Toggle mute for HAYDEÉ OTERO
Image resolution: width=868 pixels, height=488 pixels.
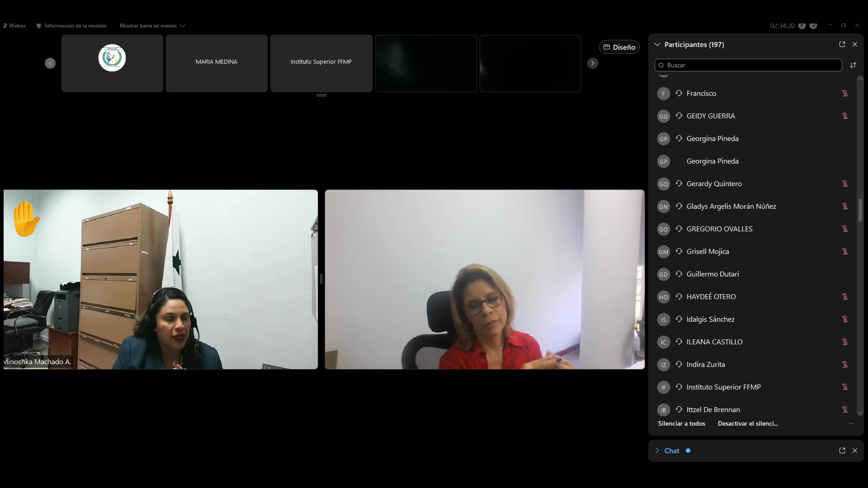click(844, 297)
